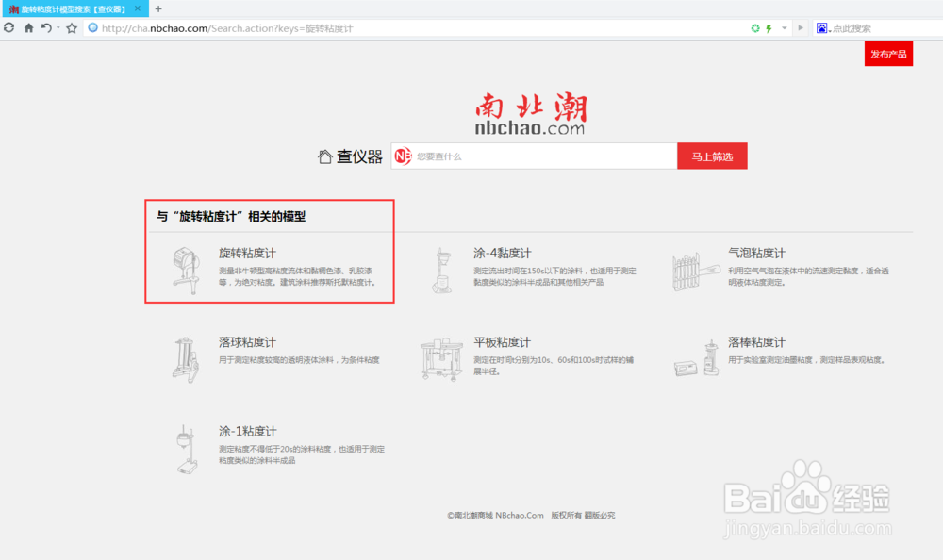This screenshot has height=560, width=943.
Task: Open the dropdown next to back arrow
Action: click(x=58, y=27)
